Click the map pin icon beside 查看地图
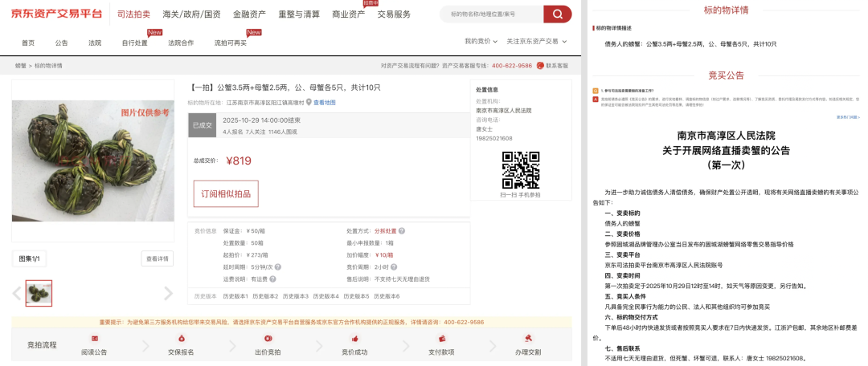The image size is (868, 366). [309, 103]
